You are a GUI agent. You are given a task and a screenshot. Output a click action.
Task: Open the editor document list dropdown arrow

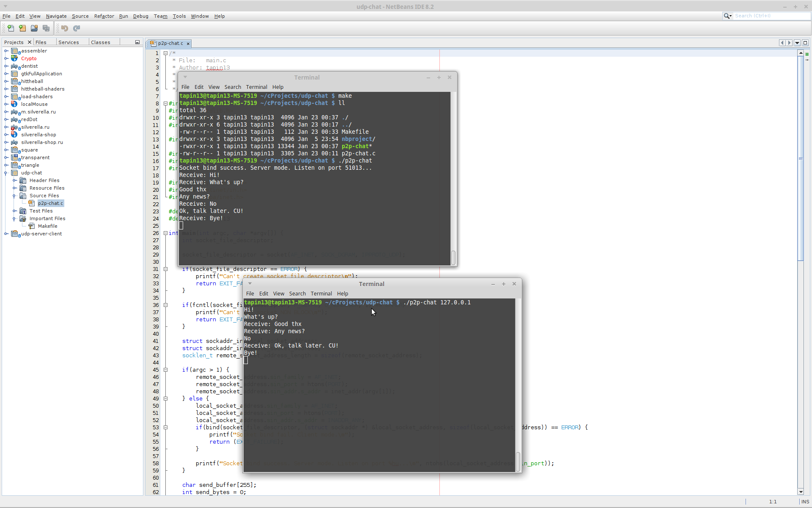797,43
